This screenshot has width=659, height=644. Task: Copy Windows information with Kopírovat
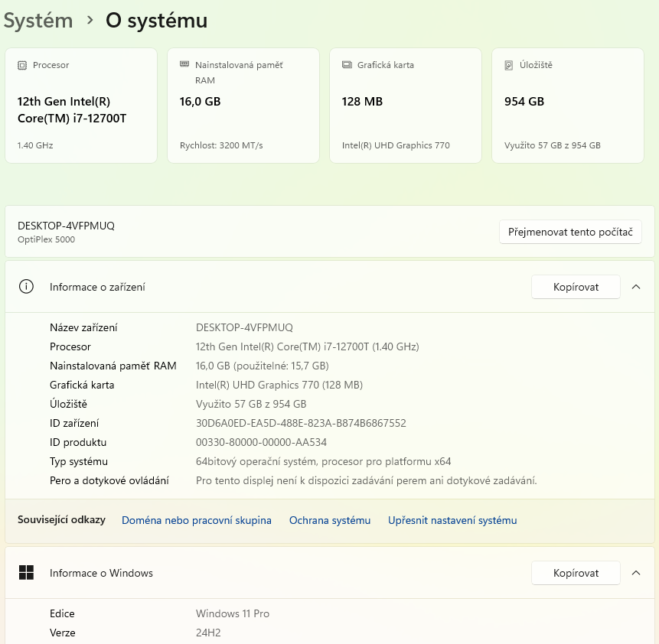tap(576, 573)
